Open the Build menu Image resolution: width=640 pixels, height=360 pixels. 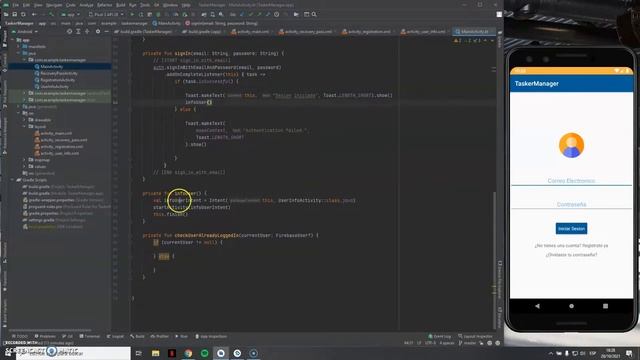tap(121, 5)
